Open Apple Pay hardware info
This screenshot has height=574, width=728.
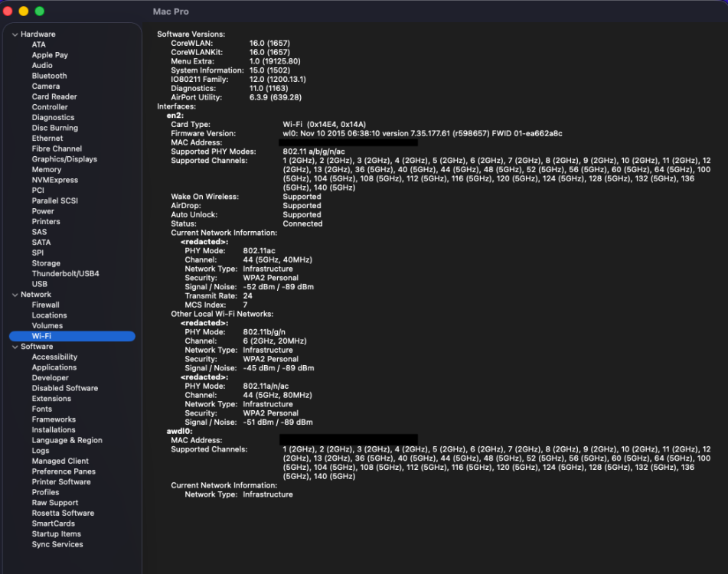tap(50, 55)
